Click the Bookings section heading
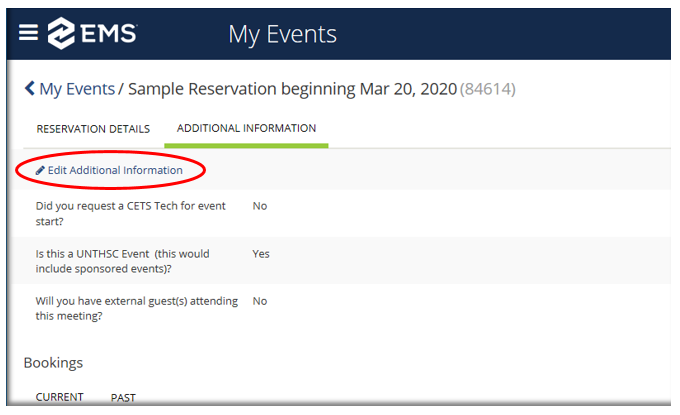The height and width of the screenshot is (415, 680). coord(53,362)
